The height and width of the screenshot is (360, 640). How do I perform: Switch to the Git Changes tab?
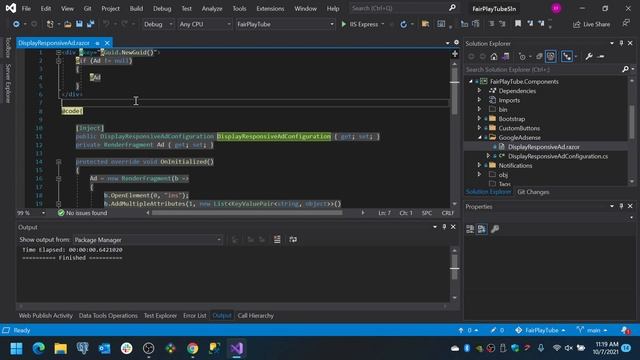tap(533, 192)
